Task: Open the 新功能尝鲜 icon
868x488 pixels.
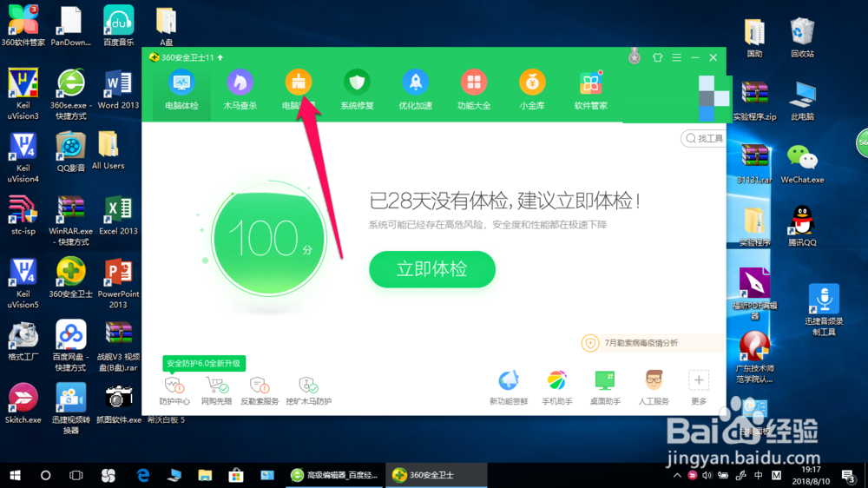Action: (508, 388)
